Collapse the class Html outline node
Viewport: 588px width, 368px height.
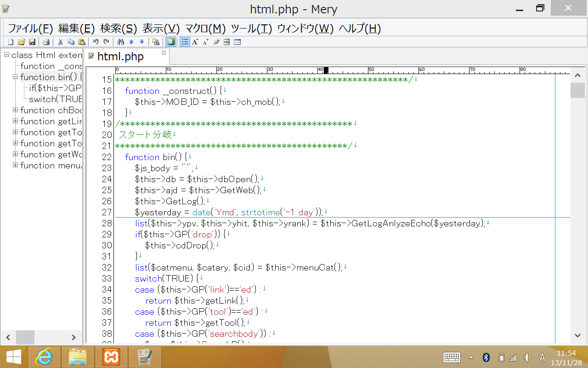pyautogui.click(x=6, y=55)
